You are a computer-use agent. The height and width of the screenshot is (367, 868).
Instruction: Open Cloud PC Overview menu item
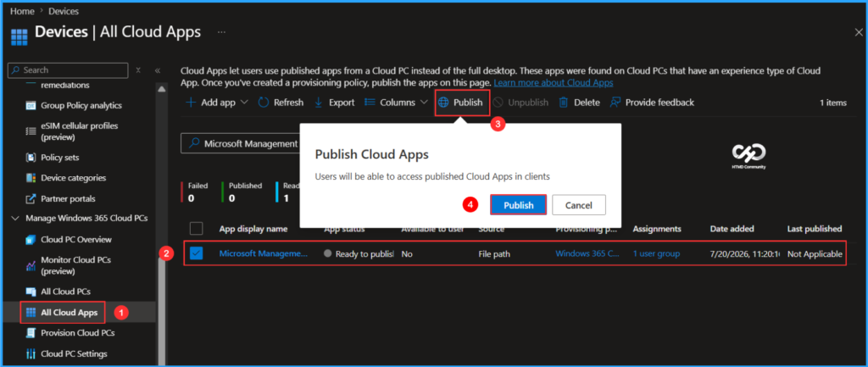(x=75, y=240)
